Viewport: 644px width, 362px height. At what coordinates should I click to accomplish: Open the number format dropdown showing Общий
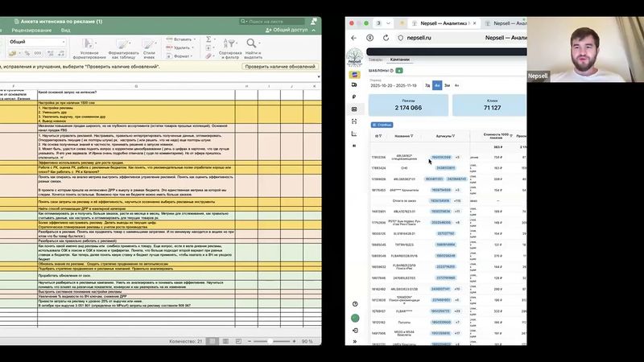click(x=36, y=42)
